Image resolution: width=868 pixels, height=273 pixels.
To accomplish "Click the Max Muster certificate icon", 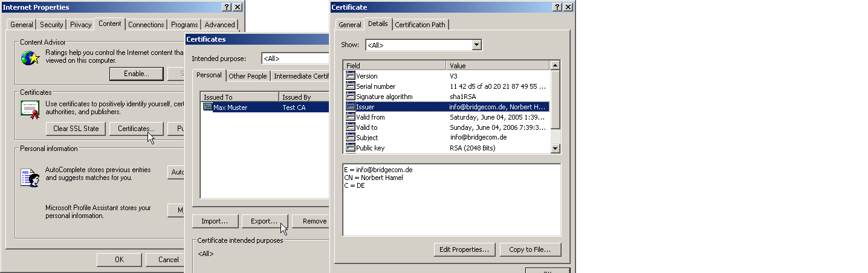I will click(x=208, y=107).
